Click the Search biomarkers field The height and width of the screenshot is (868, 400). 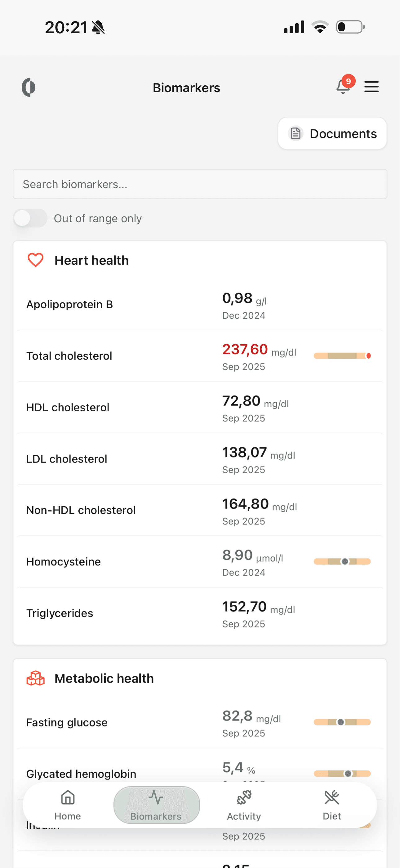[x=200, y=184]
